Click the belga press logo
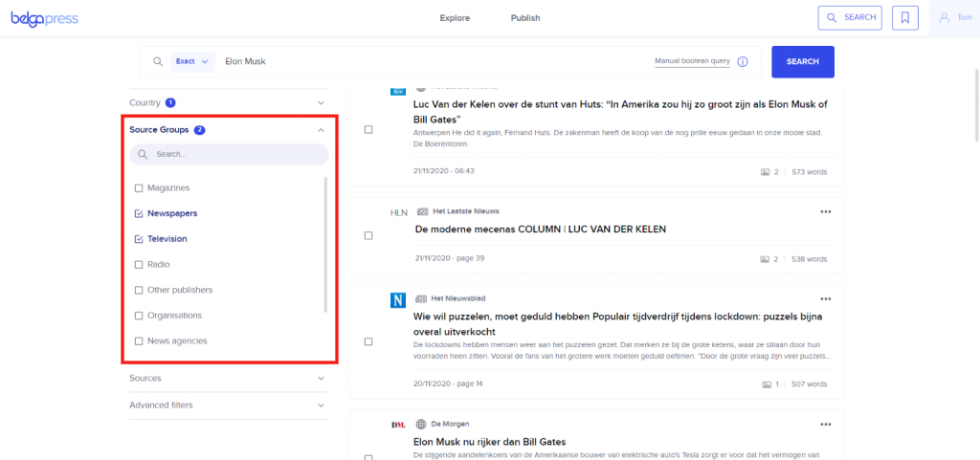This screenshot has width=980, height=460. 44,18
